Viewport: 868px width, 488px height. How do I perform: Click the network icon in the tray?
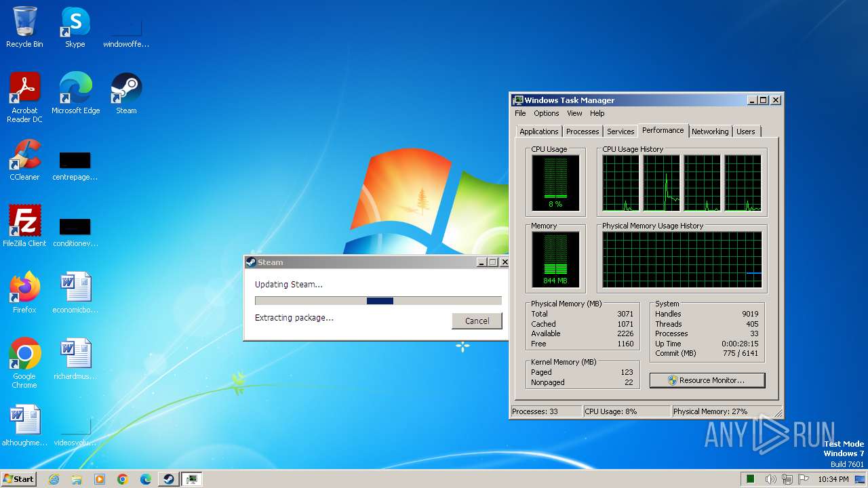787,479
